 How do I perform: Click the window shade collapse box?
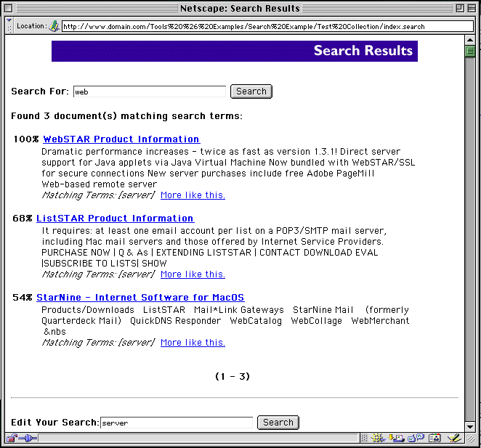[472, 8]
